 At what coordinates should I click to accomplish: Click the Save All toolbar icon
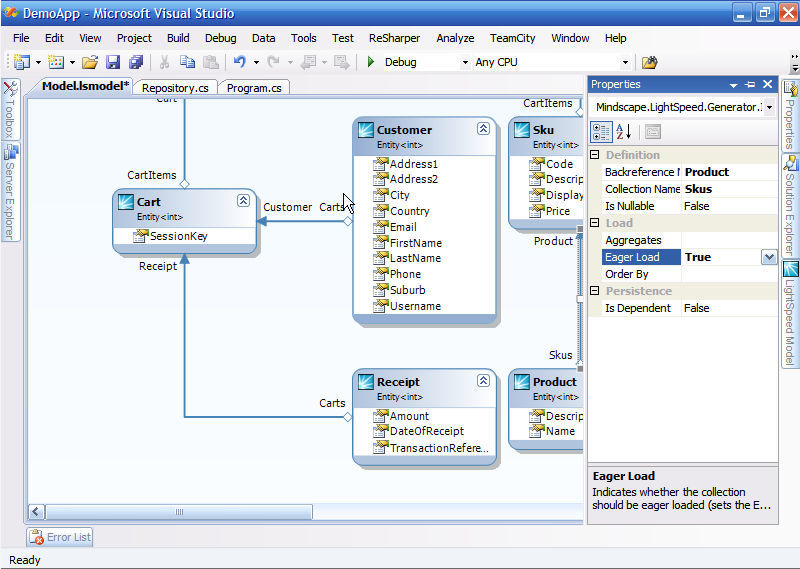pyautogui.click(x=136, y=62)
